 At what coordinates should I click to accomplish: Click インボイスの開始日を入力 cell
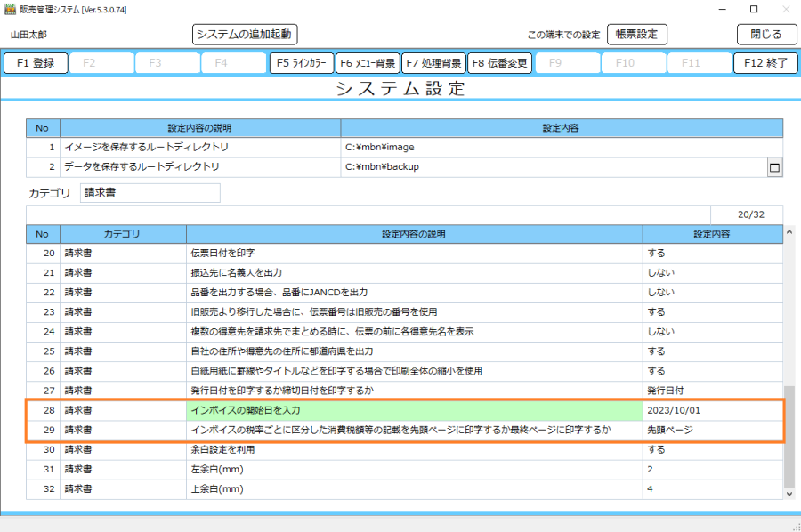(414, 410)
